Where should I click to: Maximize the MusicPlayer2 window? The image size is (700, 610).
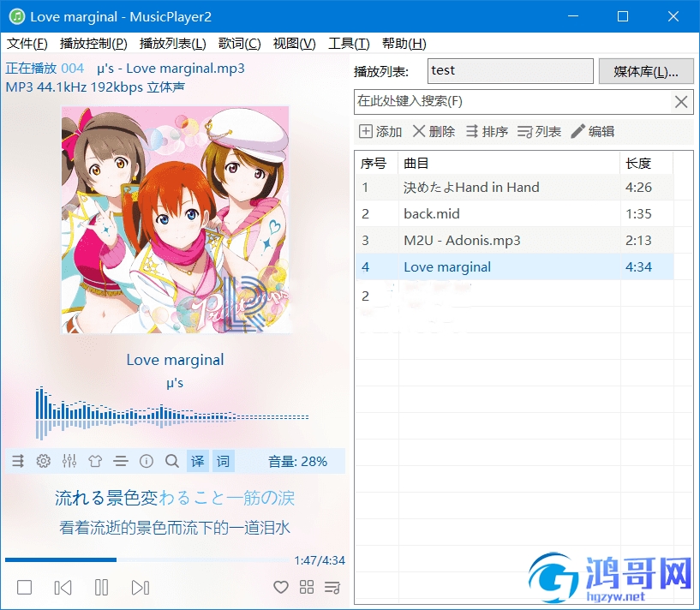coord(623,16)
